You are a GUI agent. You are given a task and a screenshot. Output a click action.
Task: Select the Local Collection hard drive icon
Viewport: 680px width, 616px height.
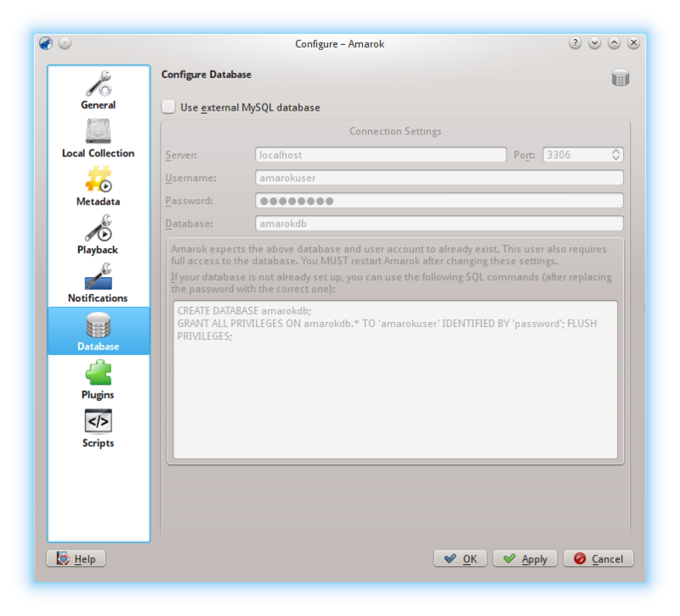pyautogui.click(x=99, y=138)
